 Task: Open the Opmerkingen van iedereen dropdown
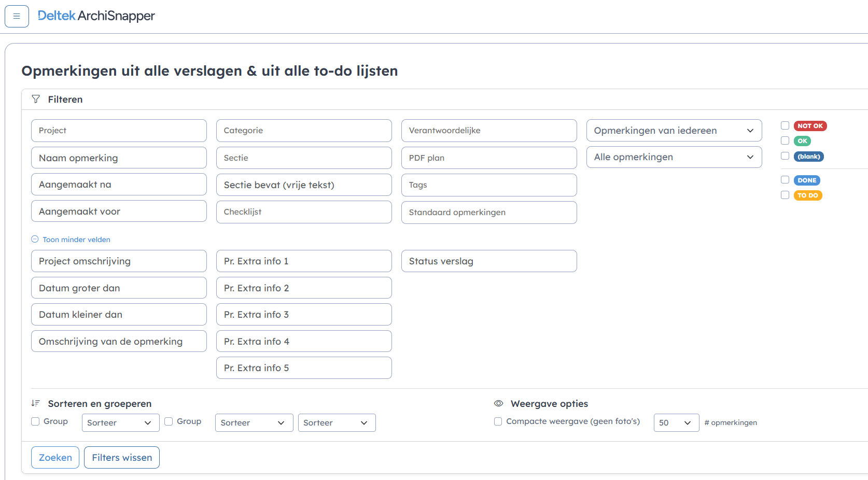coord(674,131)
